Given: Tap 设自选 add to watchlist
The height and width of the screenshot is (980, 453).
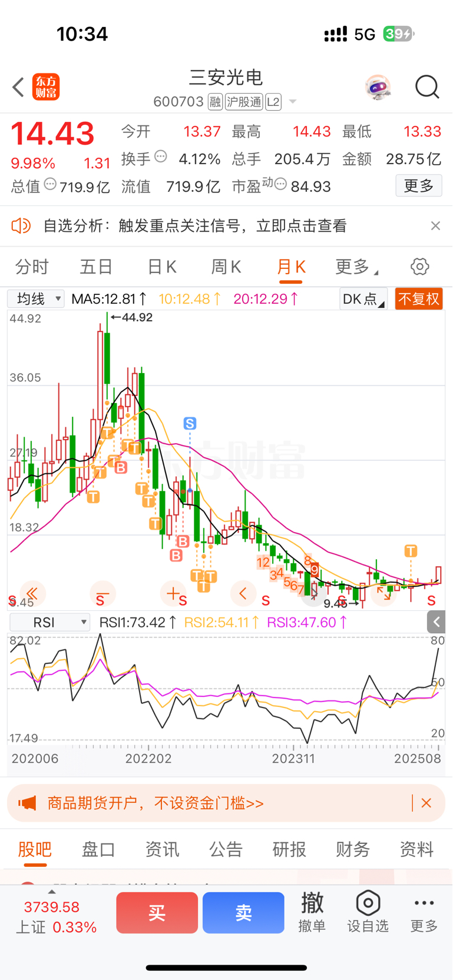Looking at the screenshot, I should pos(368,912).
